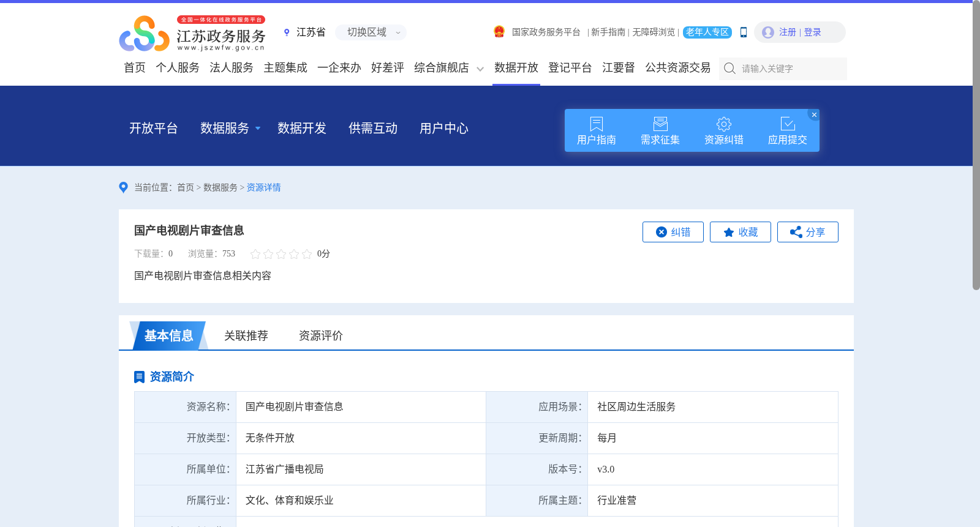Open the 江要督 menu item
Screen dimensions: 980x527
[x=619, y=68]
